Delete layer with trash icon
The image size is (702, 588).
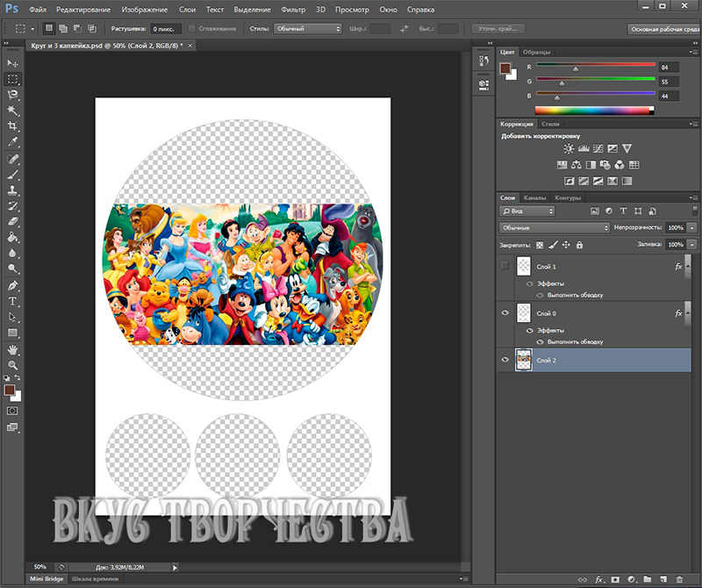point(679,579)
